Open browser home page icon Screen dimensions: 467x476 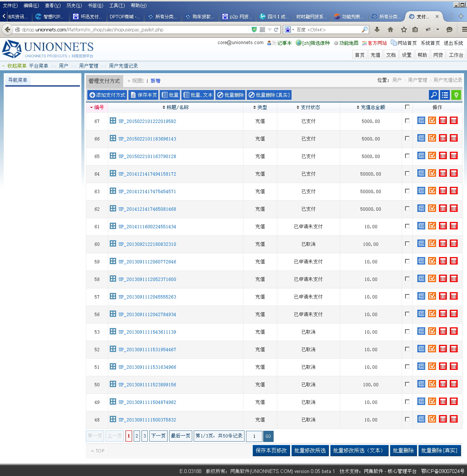(390, 30)
